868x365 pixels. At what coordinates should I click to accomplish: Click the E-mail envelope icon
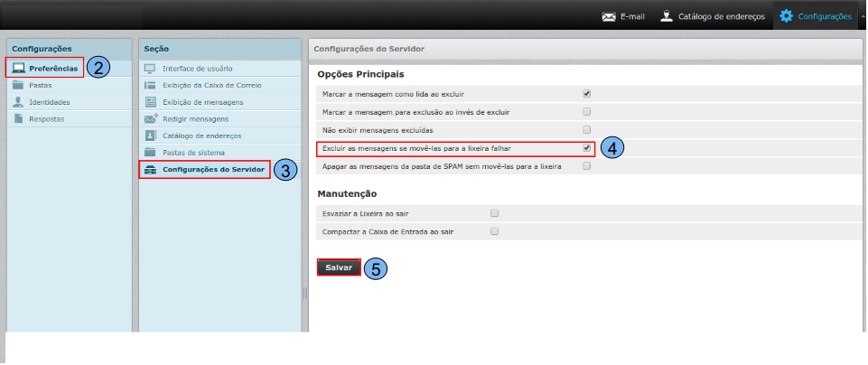click(609, 16)
